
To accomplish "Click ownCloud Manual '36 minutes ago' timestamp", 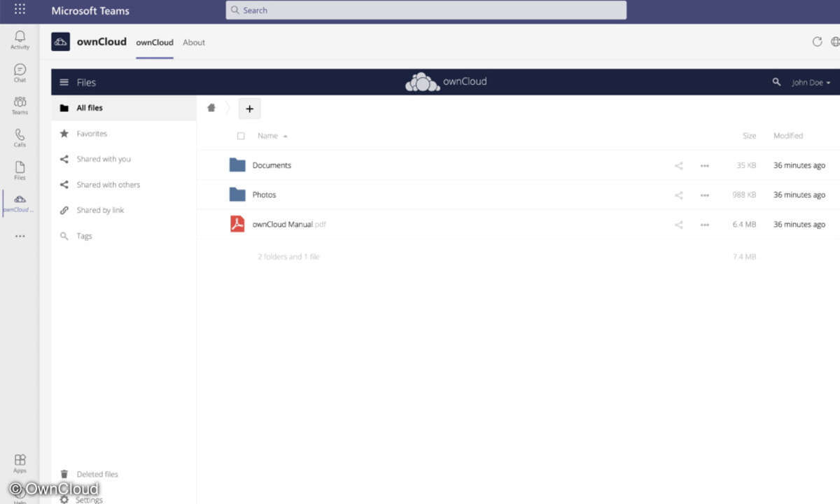I will [799, 225].
